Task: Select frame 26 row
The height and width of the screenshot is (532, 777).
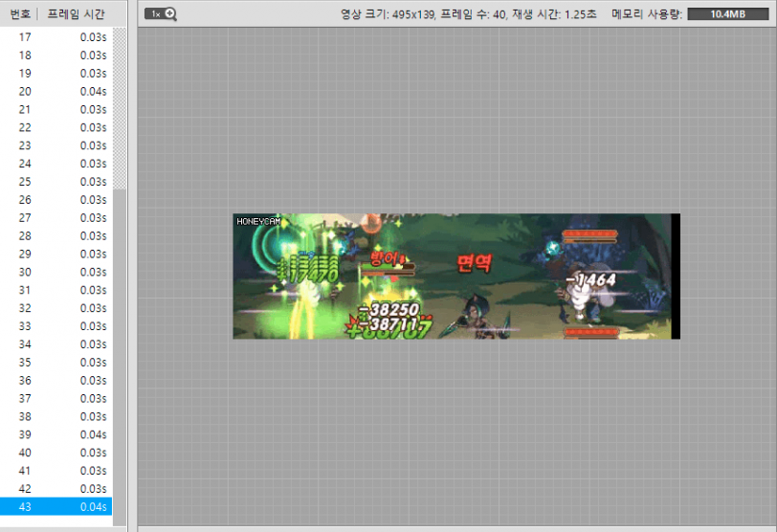Action: pyautogui.click(x=56, y=200)
